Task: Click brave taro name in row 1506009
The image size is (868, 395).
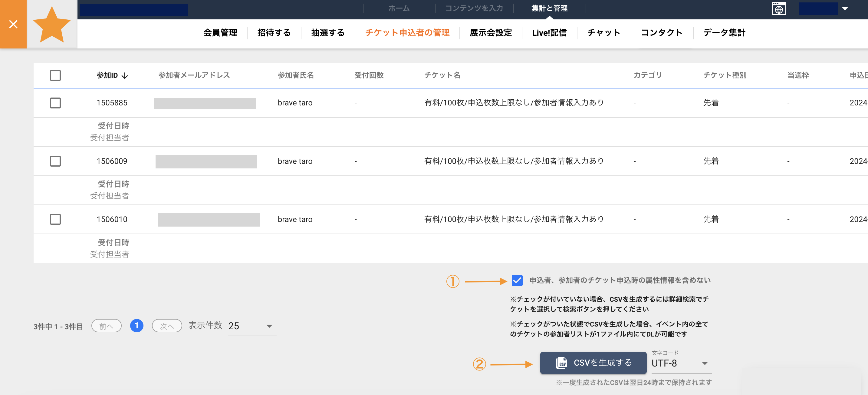Action: [x=295, y=161]
